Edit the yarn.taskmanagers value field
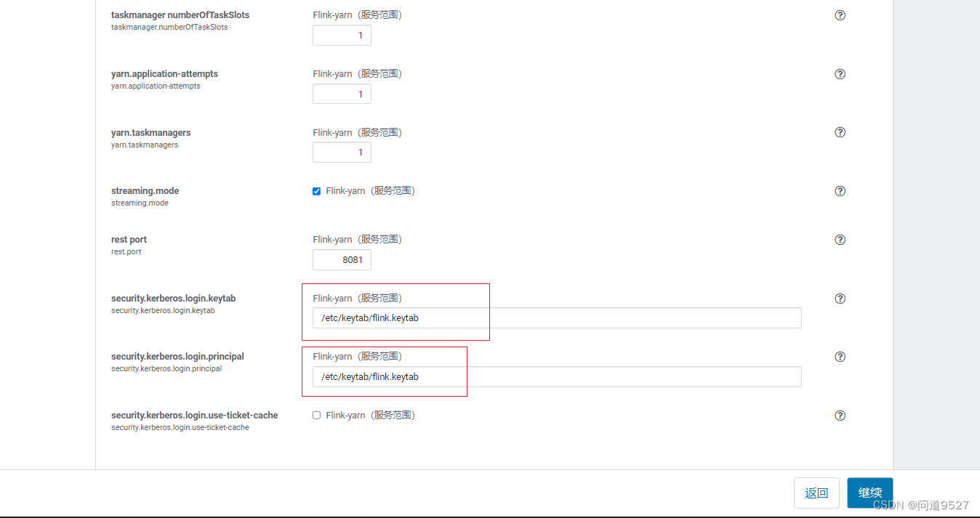This screenshot has width=980, height=518. pyautogui.click(x=342, y=153)
